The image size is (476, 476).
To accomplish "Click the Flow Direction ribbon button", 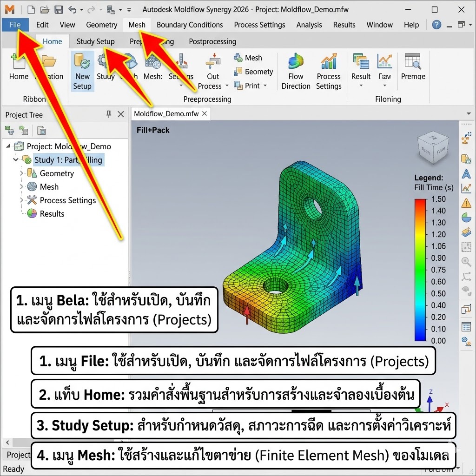I will click(x=296, y=72).
